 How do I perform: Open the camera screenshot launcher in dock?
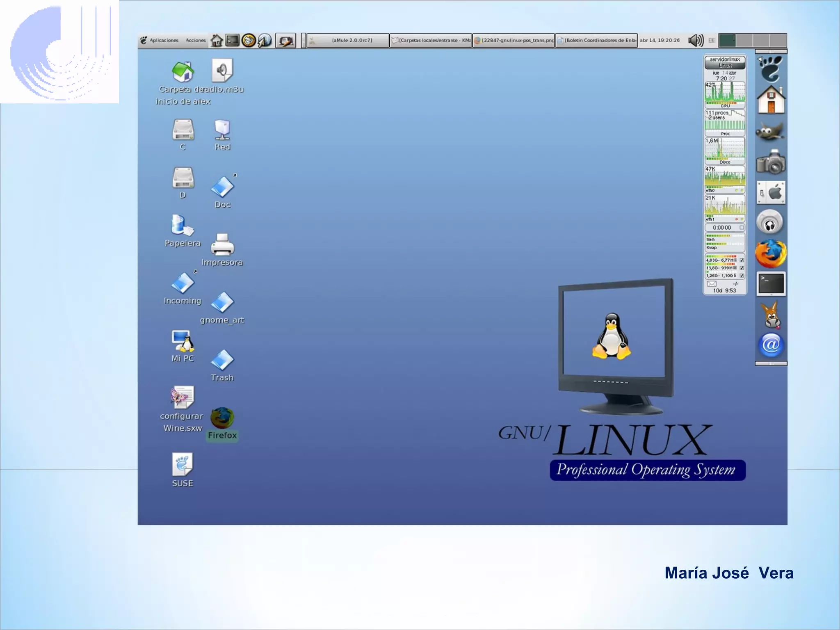(x=770, y=162)
